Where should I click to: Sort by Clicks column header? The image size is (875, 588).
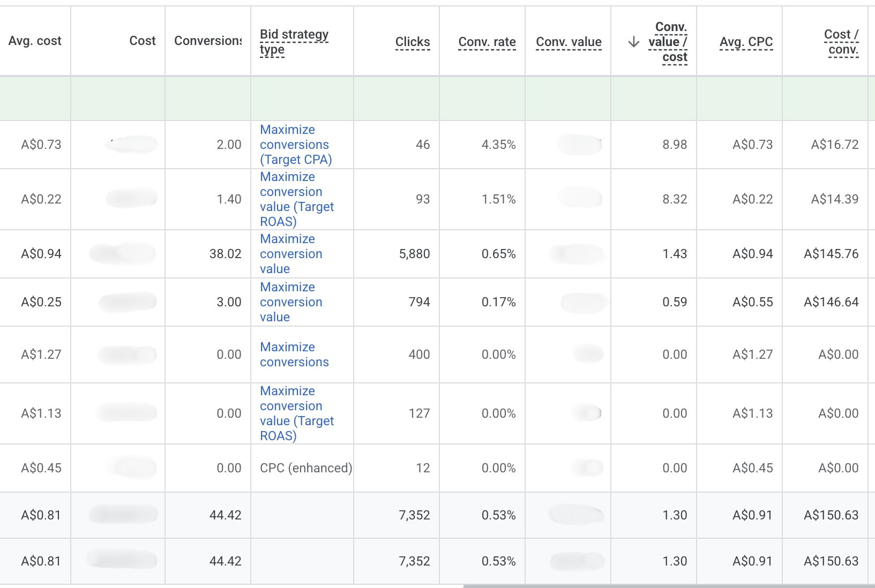click(x=413, y=42)
